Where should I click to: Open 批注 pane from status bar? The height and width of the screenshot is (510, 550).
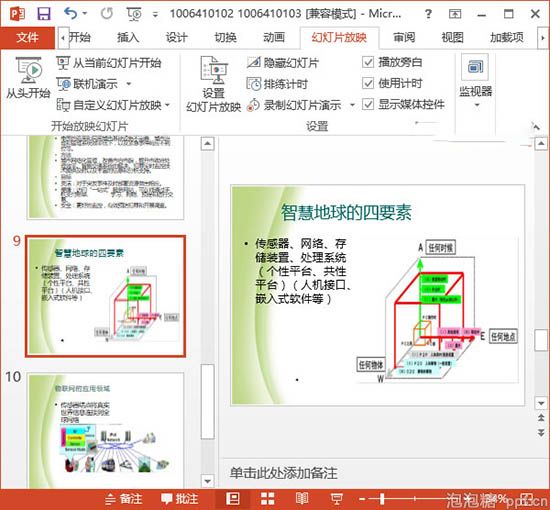[x=180, y=499]
